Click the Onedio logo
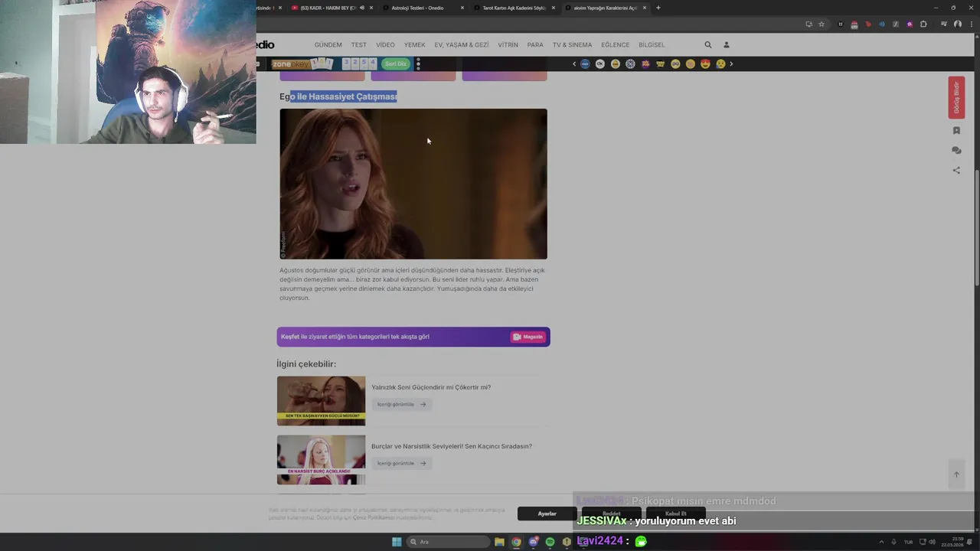Viewport: 980px width, 551px height. coord(265,44)
